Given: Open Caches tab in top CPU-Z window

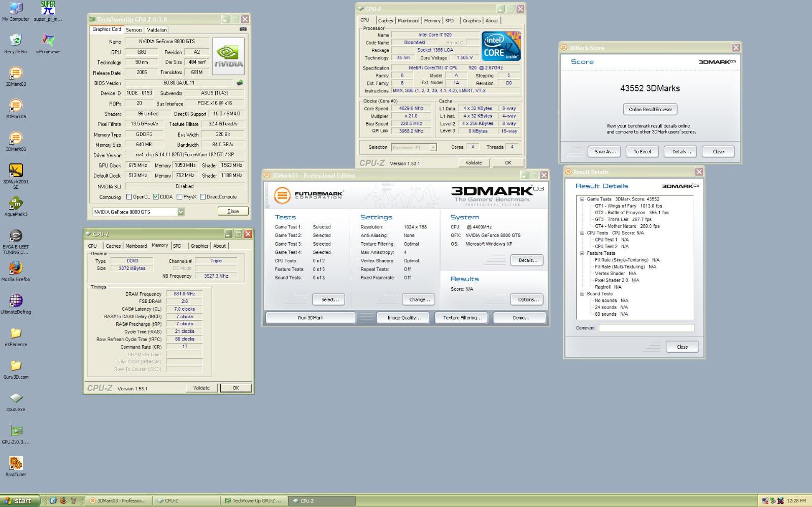Looking at the screenshot, I should [x=386, y=21].
